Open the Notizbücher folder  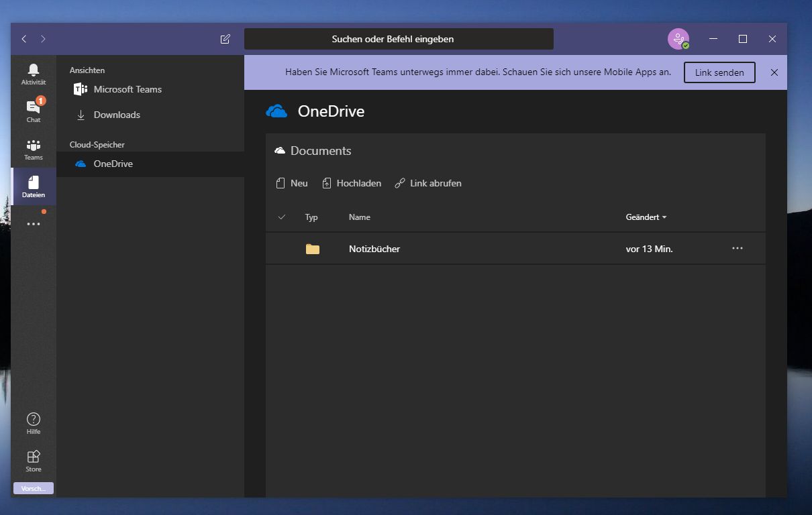coord(374,249)
